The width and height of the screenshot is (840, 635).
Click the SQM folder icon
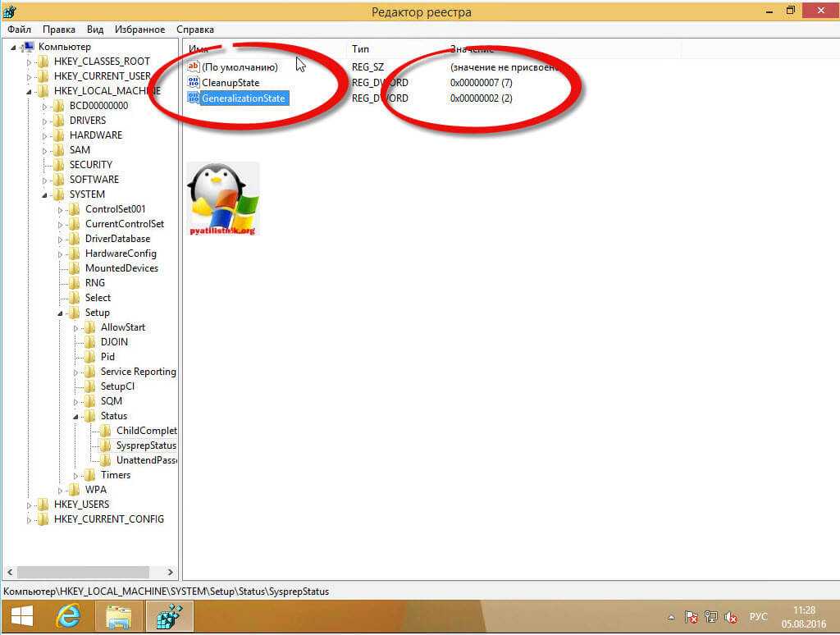pos(90,401)
